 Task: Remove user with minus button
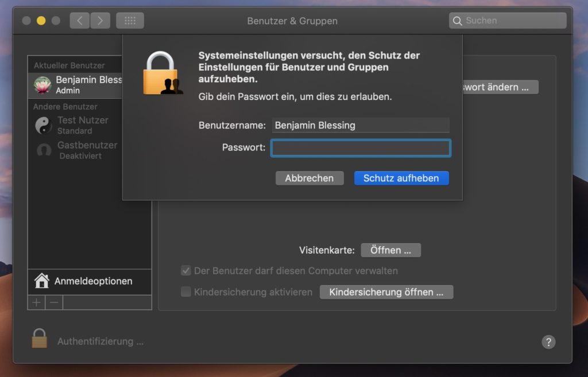click(x=54, y=302)
